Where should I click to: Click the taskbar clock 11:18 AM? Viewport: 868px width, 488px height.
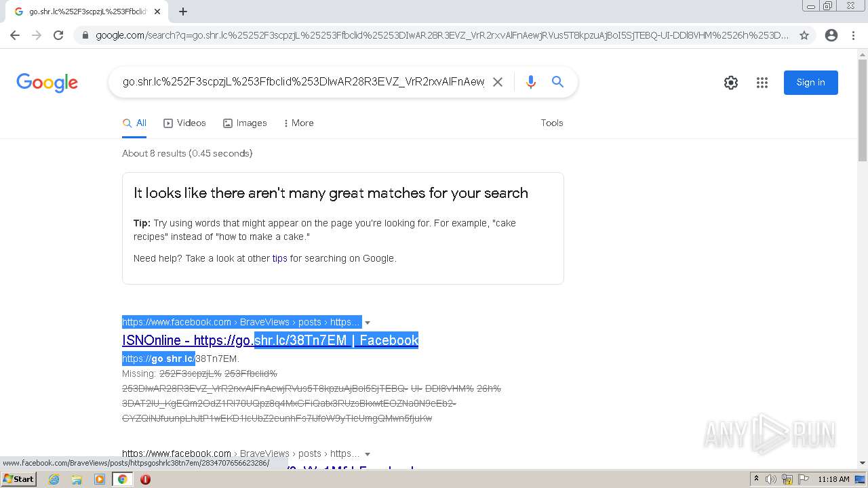click(x=833, y=479)
